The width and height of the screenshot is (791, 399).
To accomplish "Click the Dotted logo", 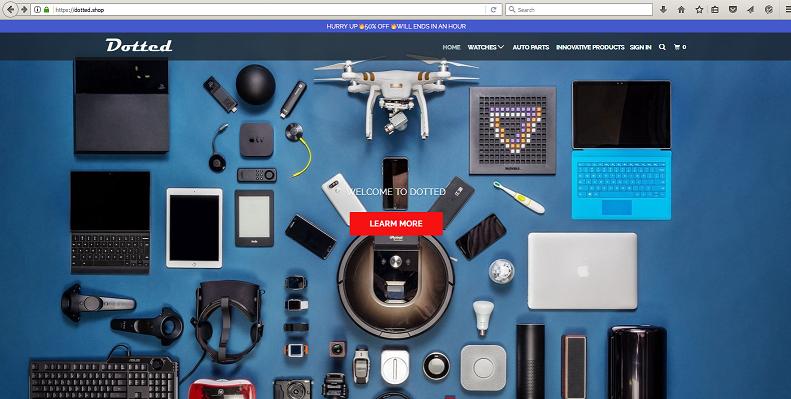I will click(x=139, y=45).
